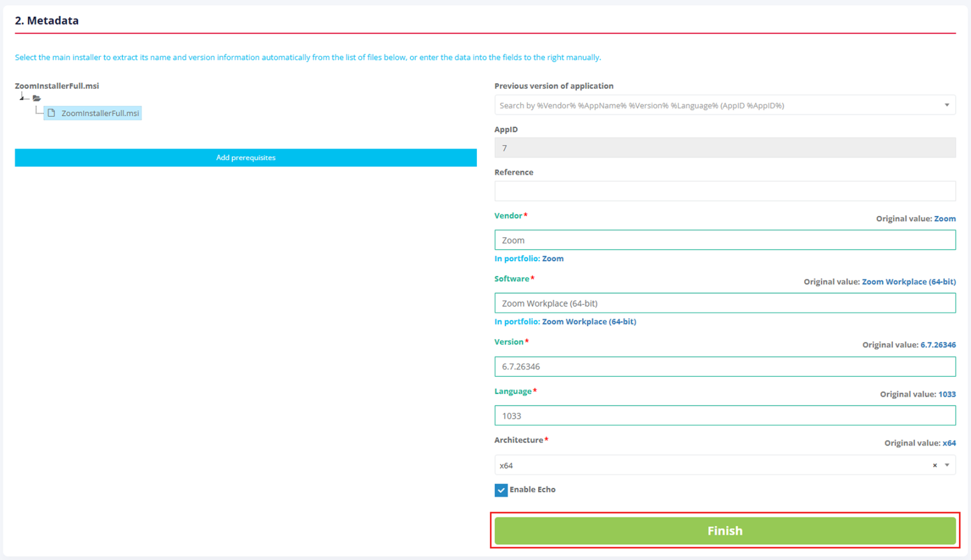971x560 pixels.
Task: Click into the Reference text field
Action: [x=724, y=191]
